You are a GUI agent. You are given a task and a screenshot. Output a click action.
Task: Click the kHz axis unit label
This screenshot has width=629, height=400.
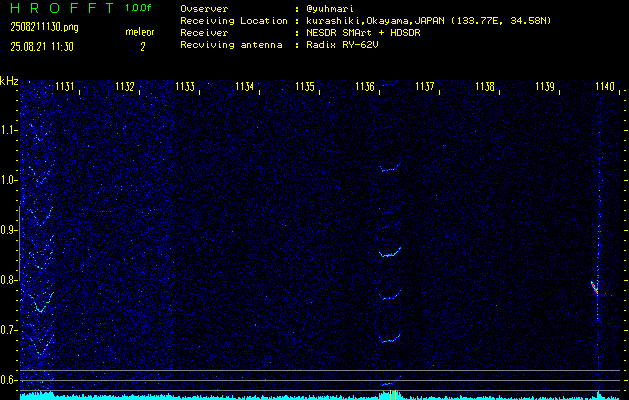9,81
